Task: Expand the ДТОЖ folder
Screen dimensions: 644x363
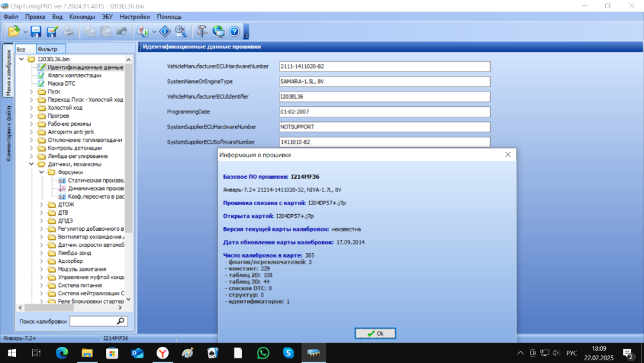Action: (41, 204)
